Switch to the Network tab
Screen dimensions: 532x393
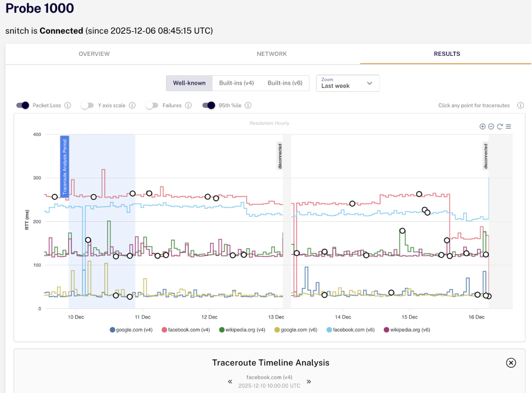(x=271, y=54)
